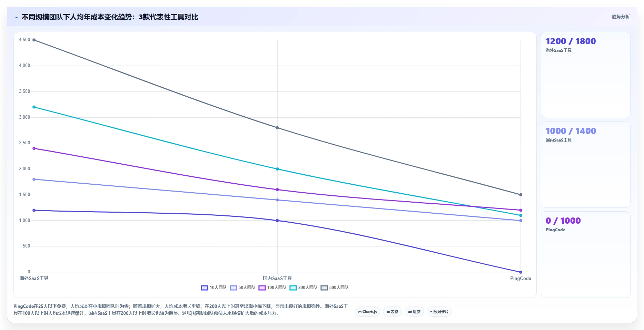Click the 1200 / 1800 card value
Image resolution: width=644 pixels, height=330 pixels.
point(571,41)
